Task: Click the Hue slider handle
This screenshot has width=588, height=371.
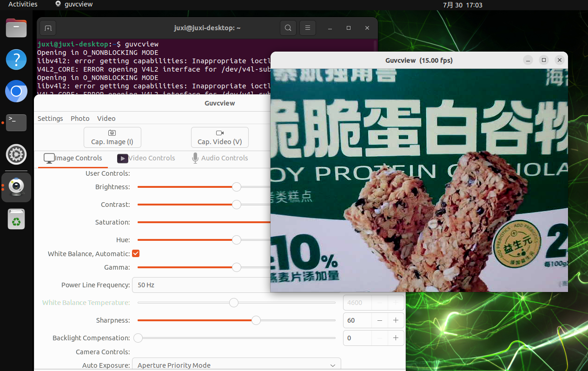Action: click(237, 240)
